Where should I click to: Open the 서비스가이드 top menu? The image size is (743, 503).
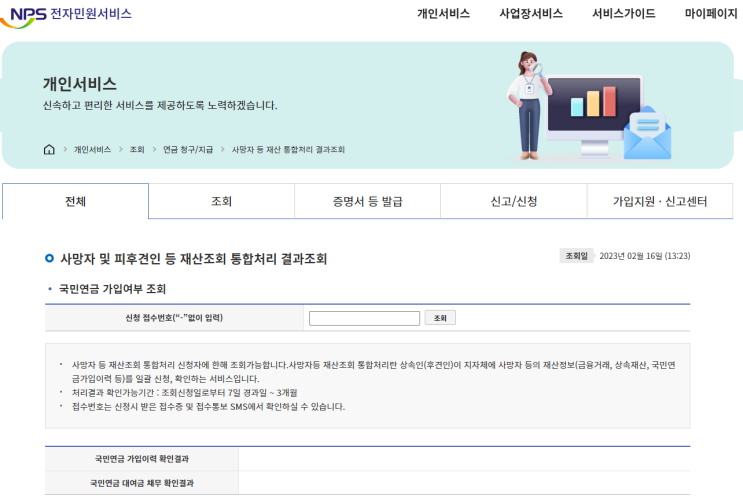pos(624,14)
